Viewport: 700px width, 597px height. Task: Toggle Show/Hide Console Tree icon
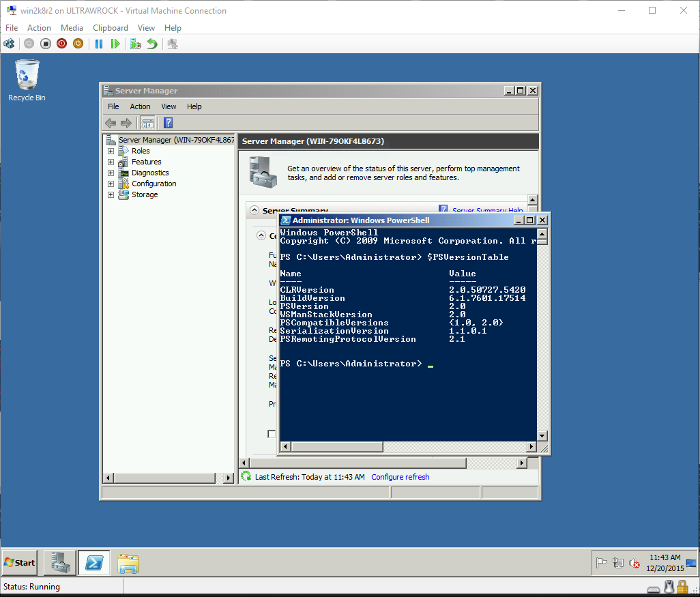(x=148, y=123)
